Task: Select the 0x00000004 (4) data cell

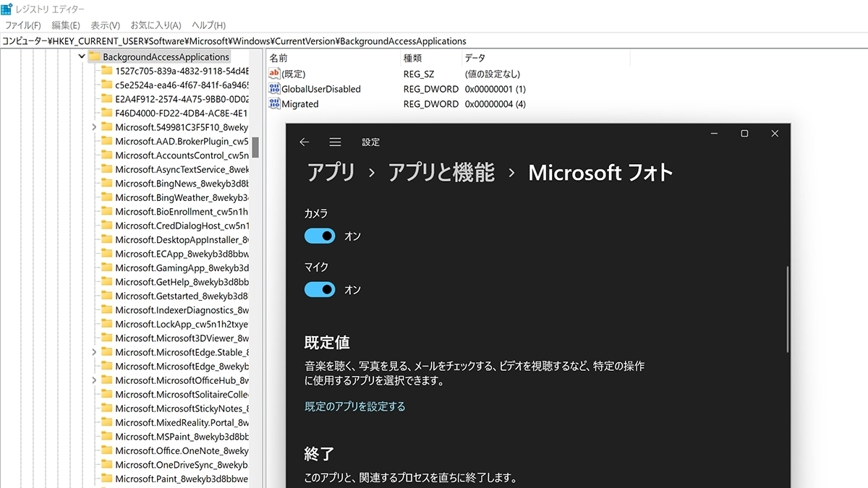Action: point(495,104)
